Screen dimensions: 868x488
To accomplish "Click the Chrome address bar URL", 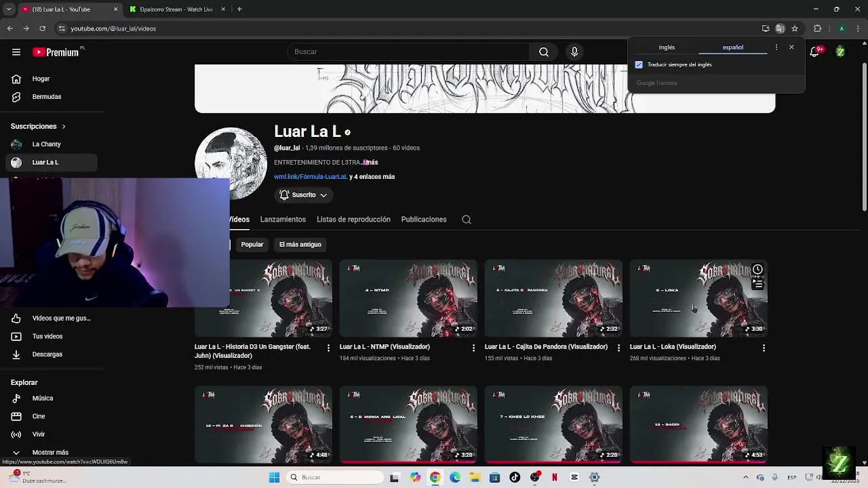I will pyautogui.click(x=113, y=28).
